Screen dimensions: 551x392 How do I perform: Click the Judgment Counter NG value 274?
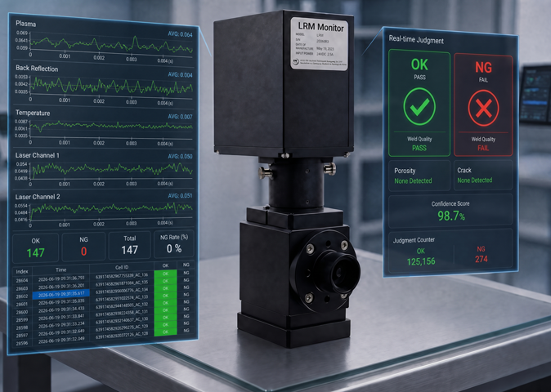point(481,259)
